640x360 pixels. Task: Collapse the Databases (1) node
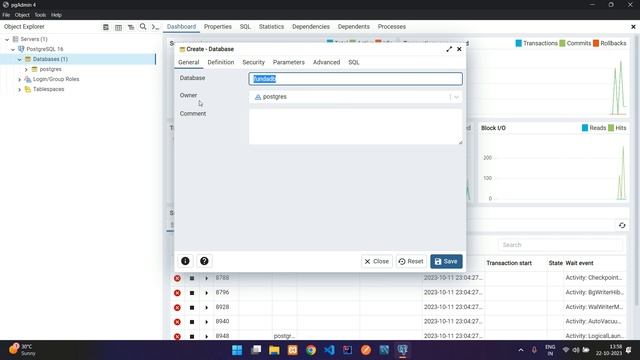pos(19,60)
